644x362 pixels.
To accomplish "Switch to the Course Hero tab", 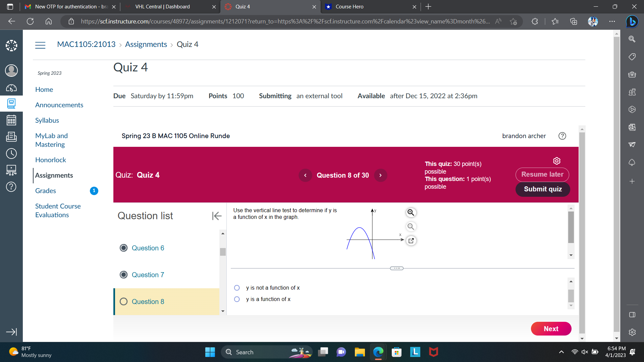I will click(x=369, y=7).
